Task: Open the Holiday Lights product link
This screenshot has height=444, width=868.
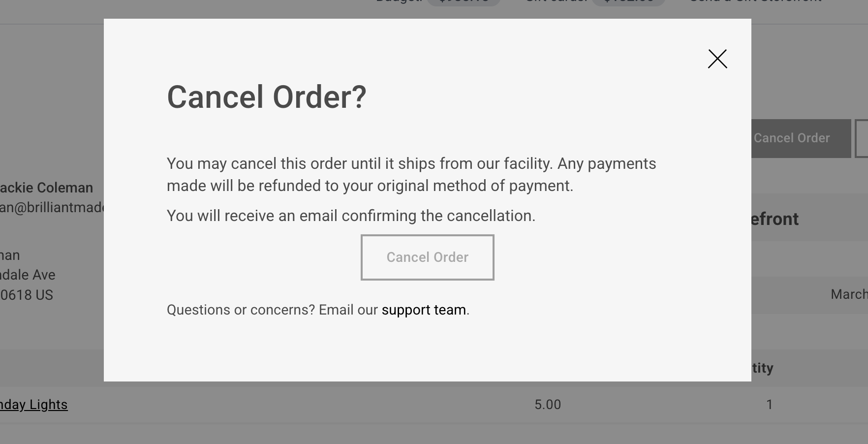Action: click(33, 405)
